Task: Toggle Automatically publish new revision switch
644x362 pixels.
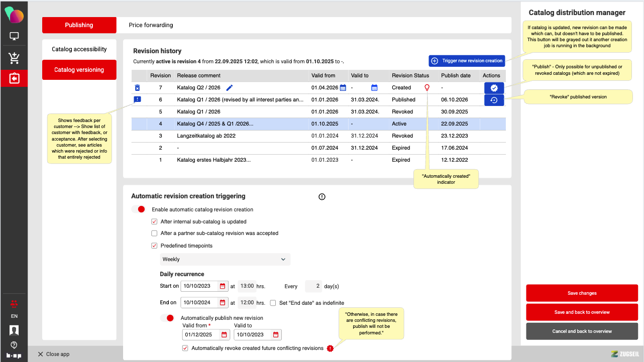Action: 167,318
